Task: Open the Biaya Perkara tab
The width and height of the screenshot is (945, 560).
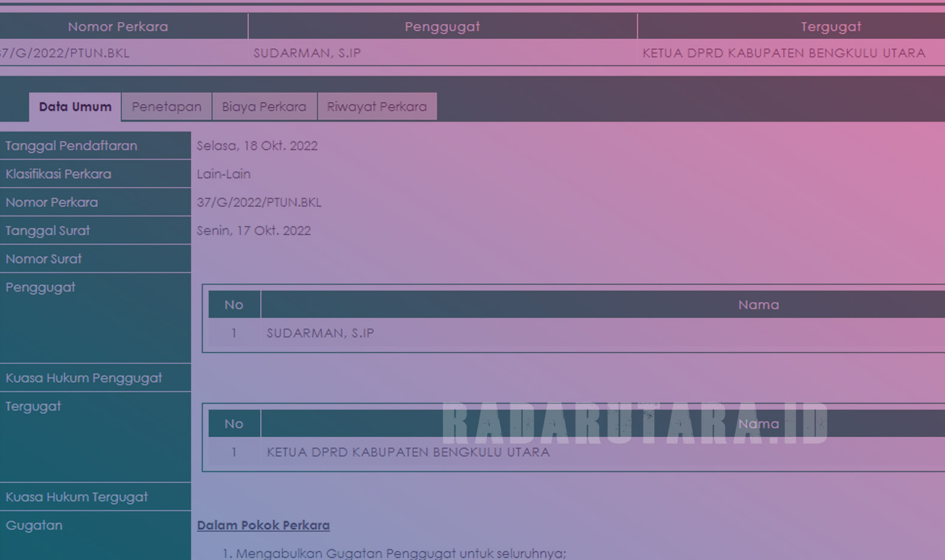Action: 264,107
